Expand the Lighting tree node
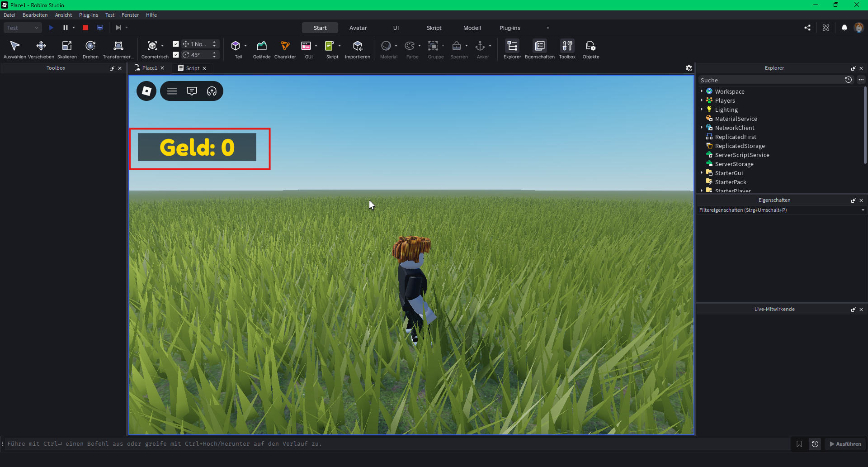Viewport: 868px width, 467px height. [x=702, y=110]
